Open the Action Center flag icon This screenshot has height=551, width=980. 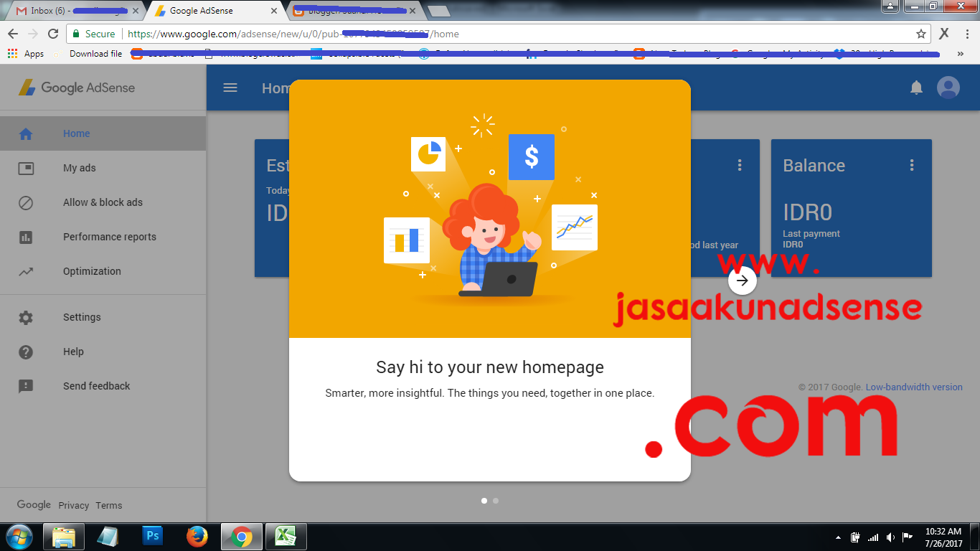pyautogui.click(x=908, y=537)
